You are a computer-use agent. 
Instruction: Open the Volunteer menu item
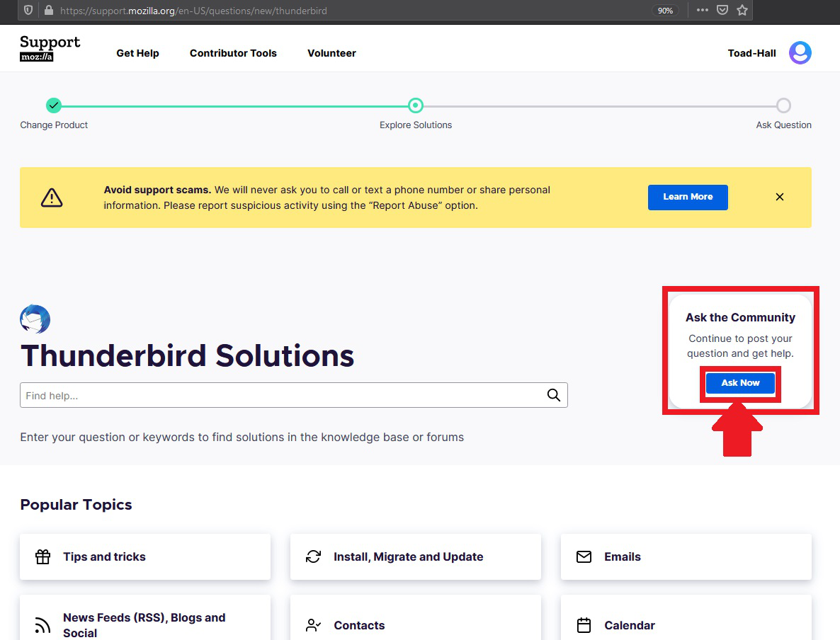331,53
